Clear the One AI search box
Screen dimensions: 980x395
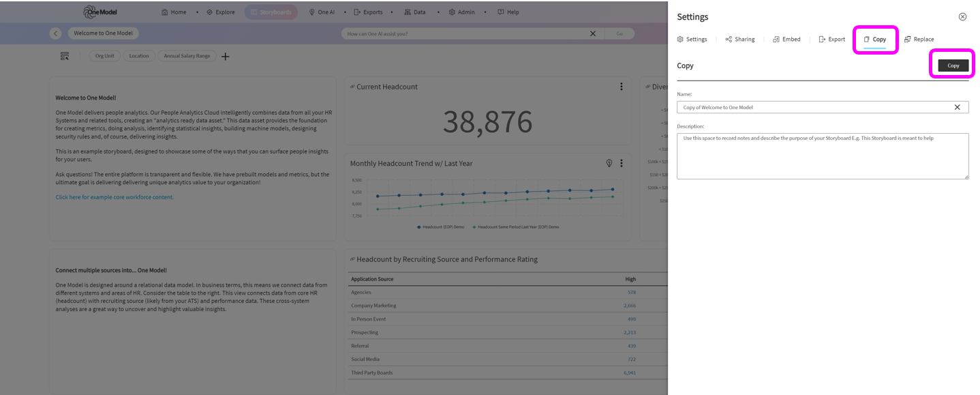593,33
